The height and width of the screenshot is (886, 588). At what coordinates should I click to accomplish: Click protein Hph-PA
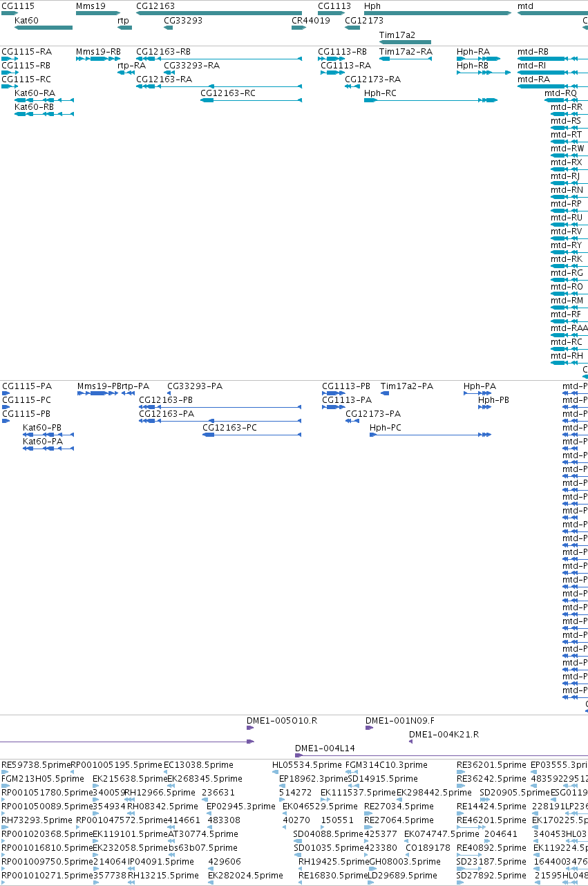[x=480, y=386]
